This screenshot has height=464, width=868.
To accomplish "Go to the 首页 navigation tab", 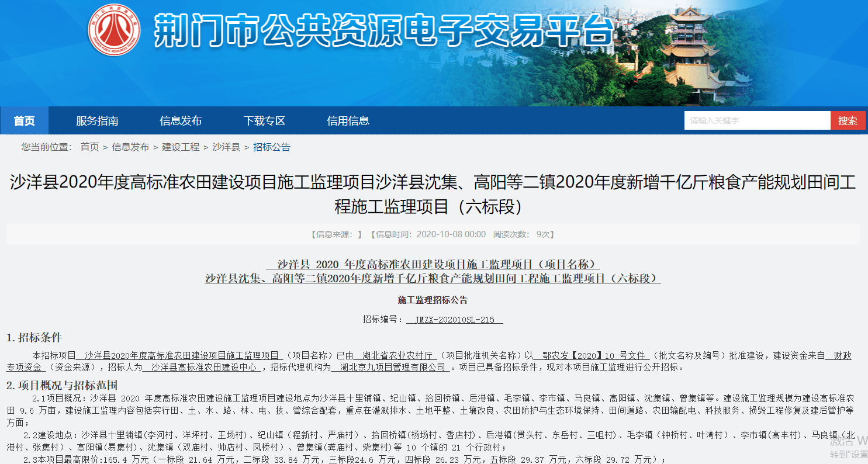I will pyautogui.click(x=24, y=121).
